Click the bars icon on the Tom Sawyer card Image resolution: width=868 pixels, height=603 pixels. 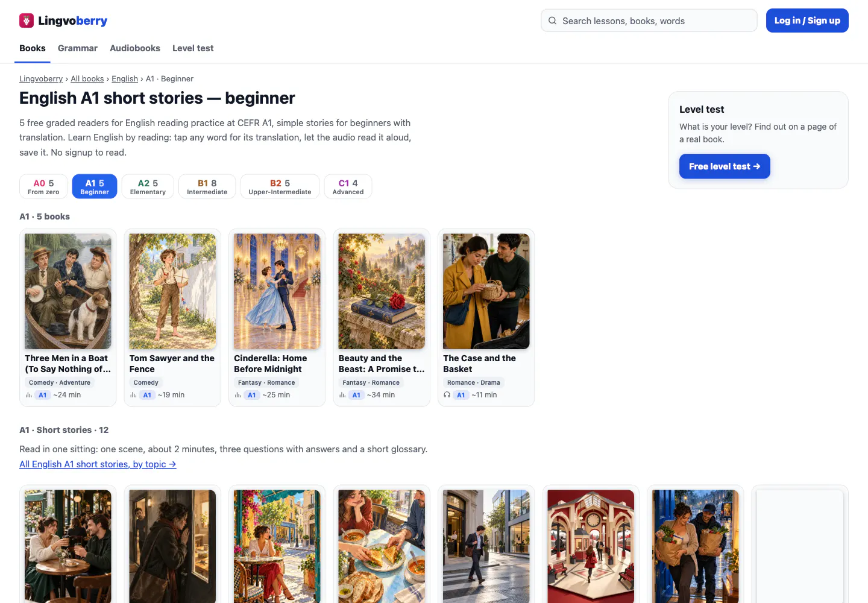(133, 395)
